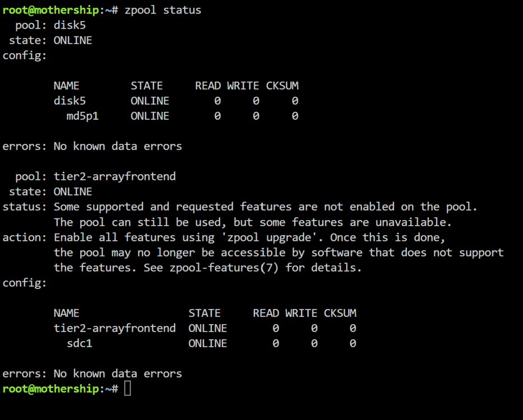
Task: Click the md5p1 device name
Action: pos(82,116)
